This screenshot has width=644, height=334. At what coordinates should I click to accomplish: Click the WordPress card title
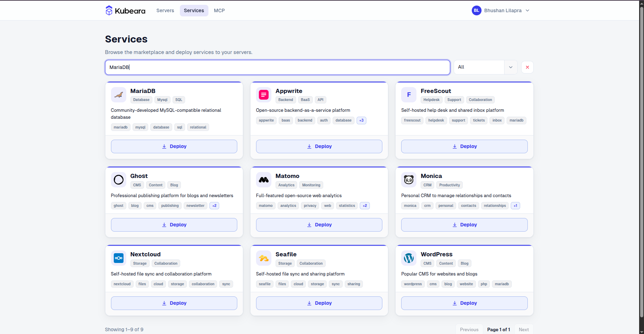pos(437,254)
